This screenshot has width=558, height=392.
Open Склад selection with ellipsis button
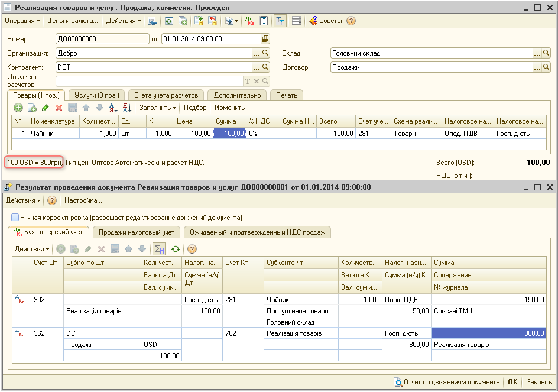pos(537,53)
